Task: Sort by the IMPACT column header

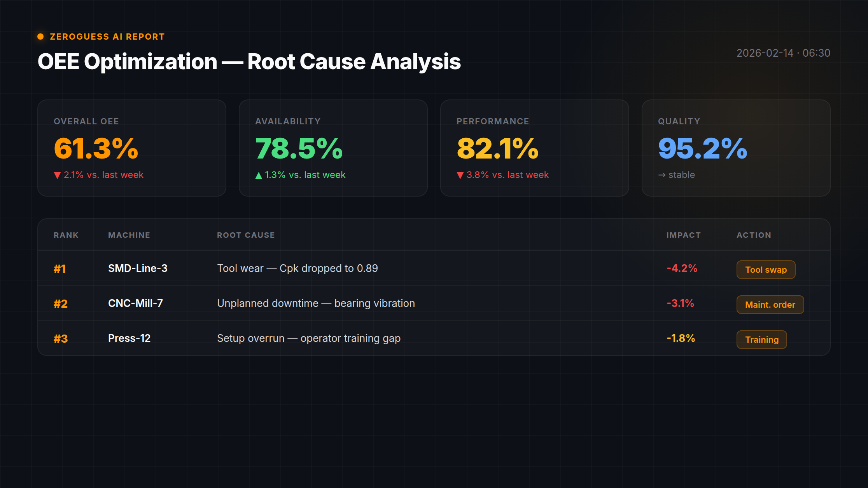Action: [683, 235]
